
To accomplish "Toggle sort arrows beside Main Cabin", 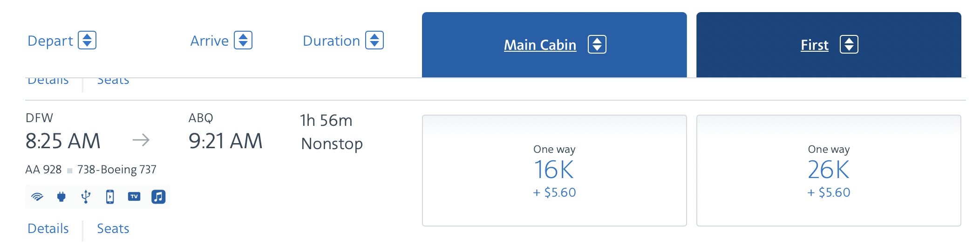I will click(x=597, y=44).
